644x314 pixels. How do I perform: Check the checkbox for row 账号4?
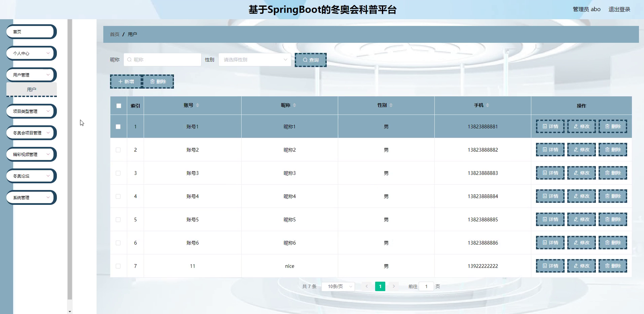[x=118, y=196]
